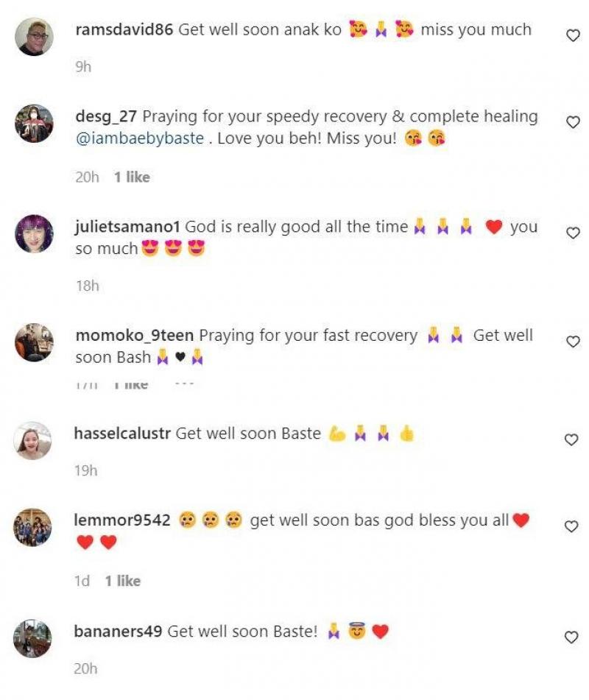Open ramsdavid86 profile picture
This screenshot has width=589, height=700.
tap(34, 37)
